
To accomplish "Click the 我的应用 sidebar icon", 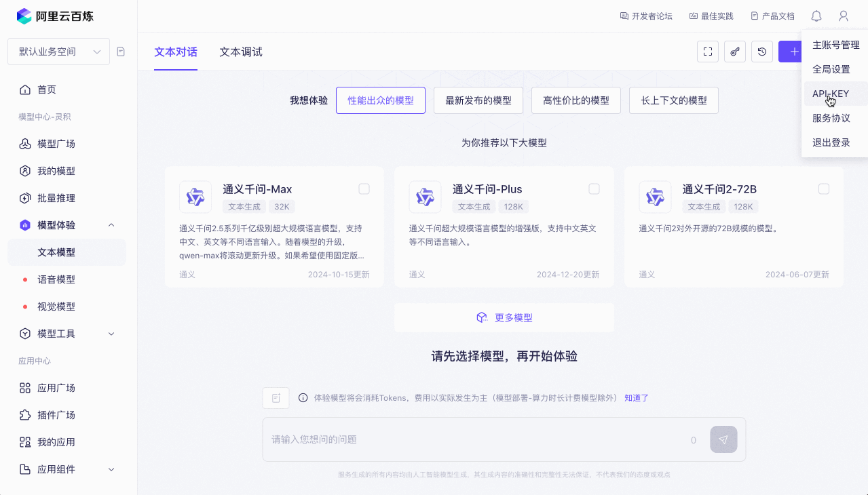I will (x=25, y=442).
